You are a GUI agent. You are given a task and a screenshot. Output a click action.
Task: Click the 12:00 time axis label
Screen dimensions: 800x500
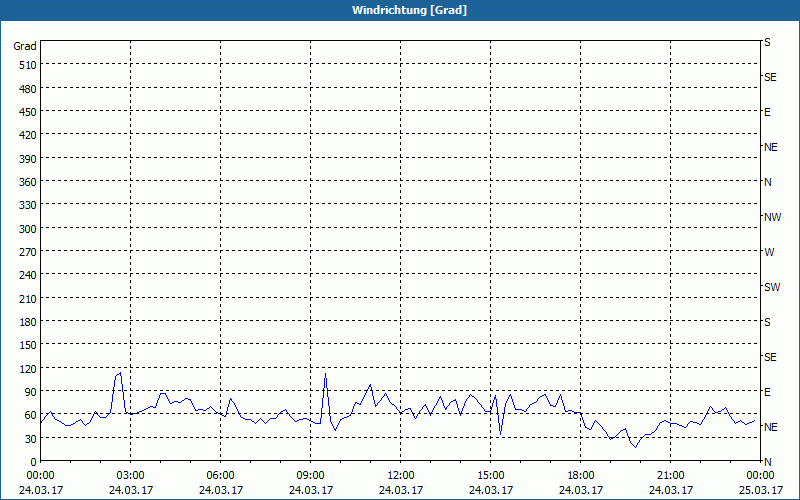pos(401,476)
